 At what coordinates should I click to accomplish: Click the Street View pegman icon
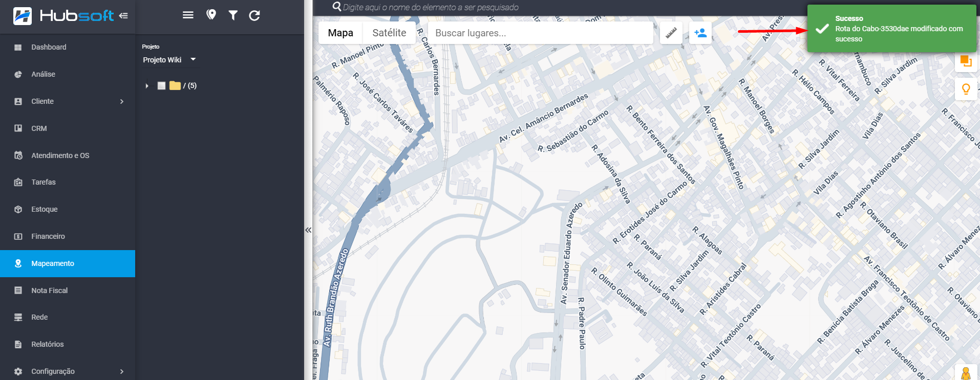(x=966, y=373)
